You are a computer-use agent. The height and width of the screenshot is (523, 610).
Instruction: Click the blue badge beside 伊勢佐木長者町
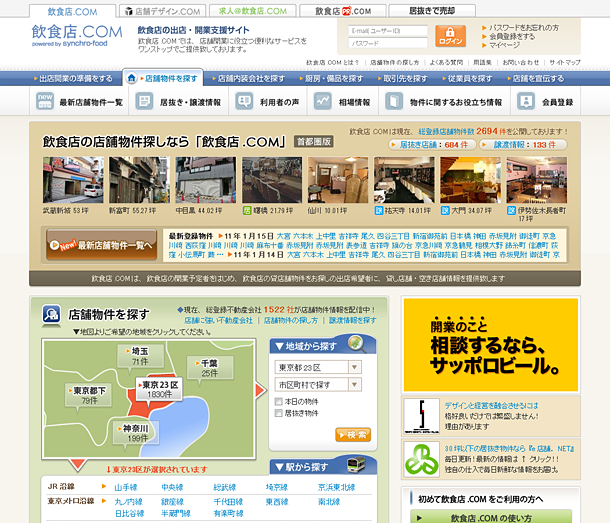(512, 211)
